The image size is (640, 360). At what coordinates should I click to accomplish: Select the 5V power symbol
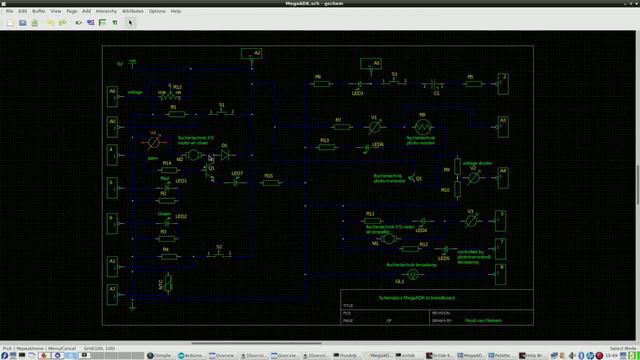(132, 63)
